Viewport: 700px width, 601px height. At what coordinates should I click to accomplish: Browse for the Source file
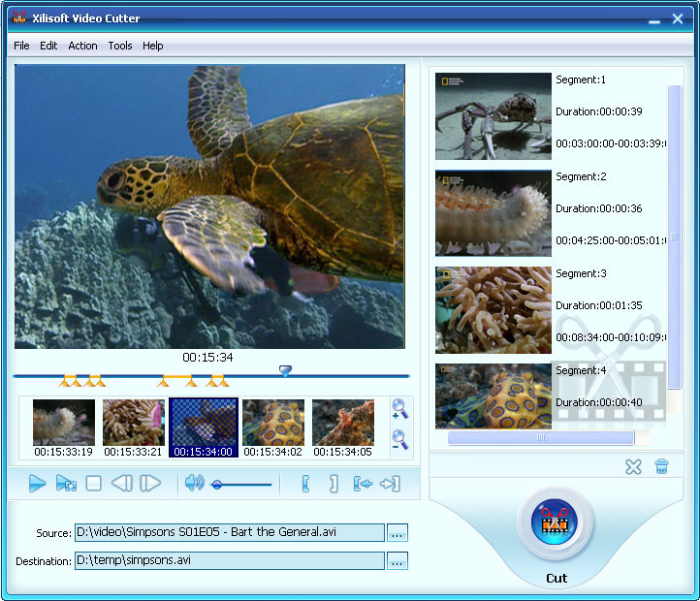click(398, 533)
